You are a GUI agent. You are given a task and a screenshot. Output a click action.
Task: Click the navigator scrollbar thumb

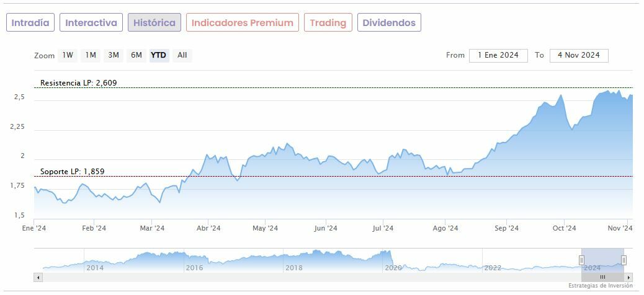point(602,277)
